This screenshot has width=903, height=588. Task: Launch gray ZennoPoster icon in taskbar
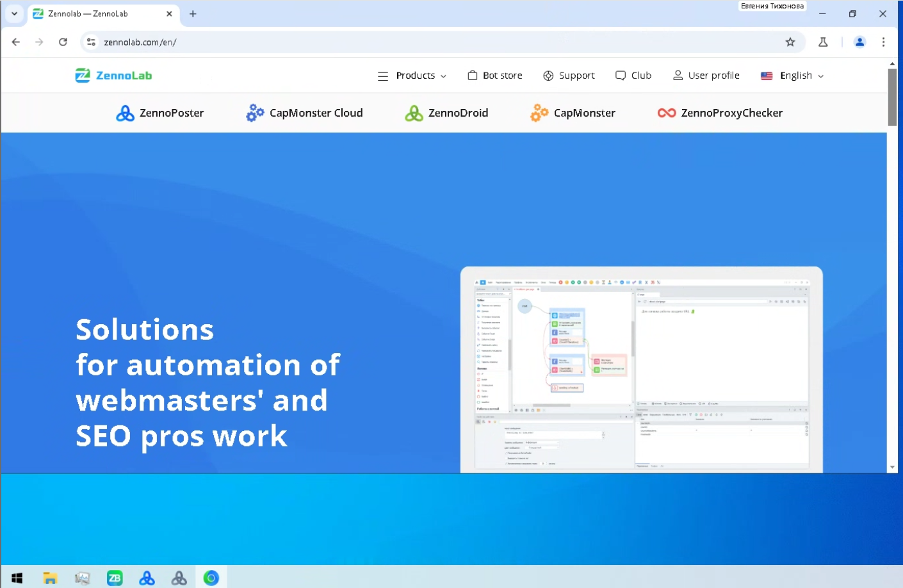coord(179,578)
